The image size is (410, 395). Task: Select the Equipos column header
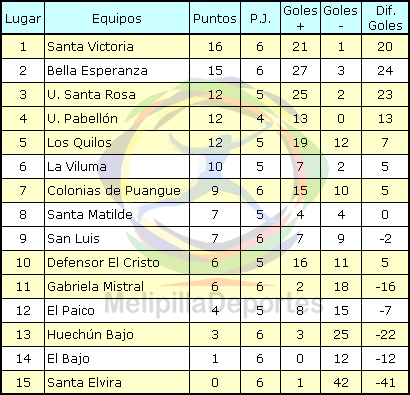pyautogui.click(x=117, y=18)
